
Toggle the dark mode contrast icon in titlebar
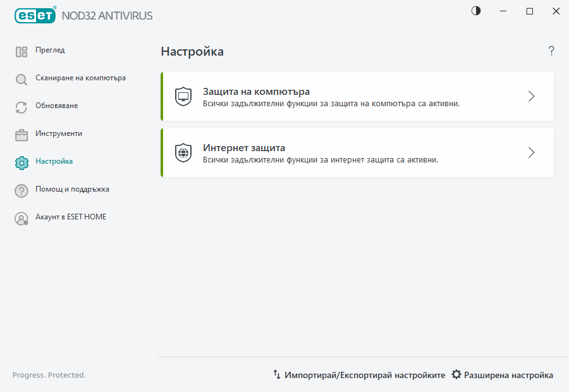pyautogui.click(x=475, y=11)
